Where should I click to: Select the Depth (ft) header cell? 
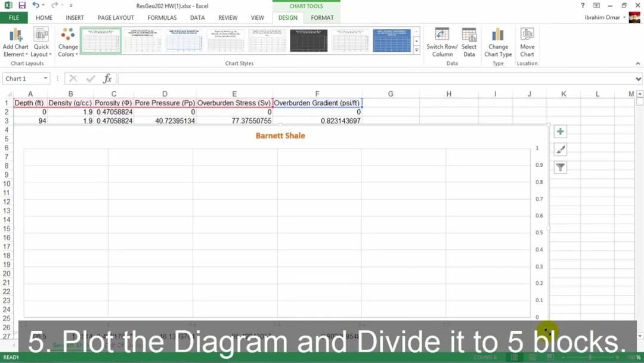30,103
